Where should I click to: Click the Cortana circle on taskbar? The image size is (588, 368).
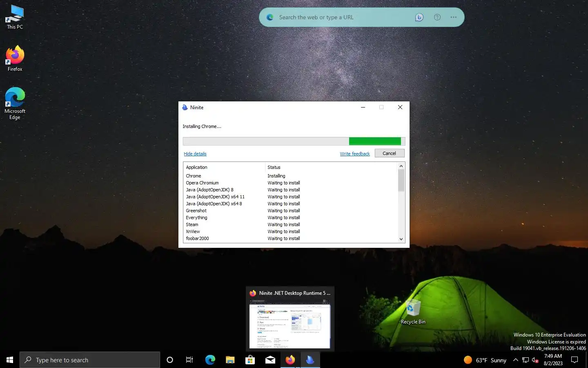click(170, 360)
